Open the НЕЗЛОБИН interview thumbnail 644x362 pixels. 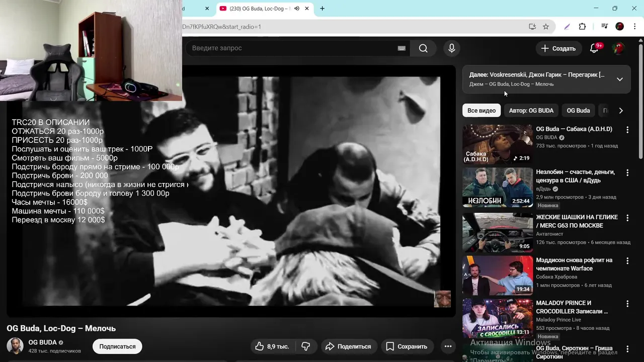point(498,188)
